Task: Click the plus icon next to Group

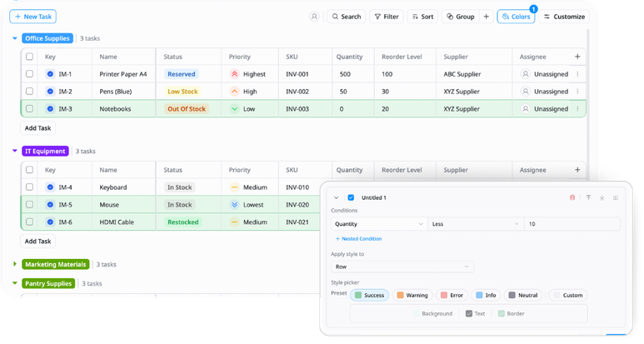Action: pos(487,17)
